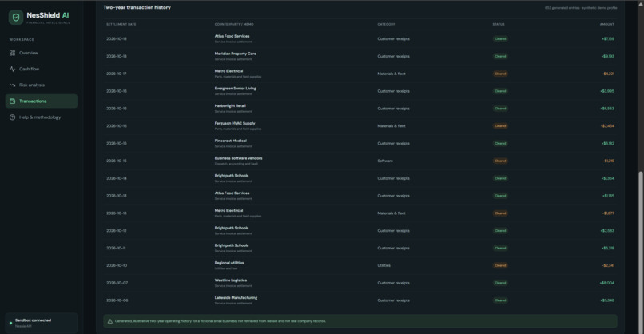Click the amount in Pinecrest Medical row
644x334 pixels.
(x=607, y=143)
